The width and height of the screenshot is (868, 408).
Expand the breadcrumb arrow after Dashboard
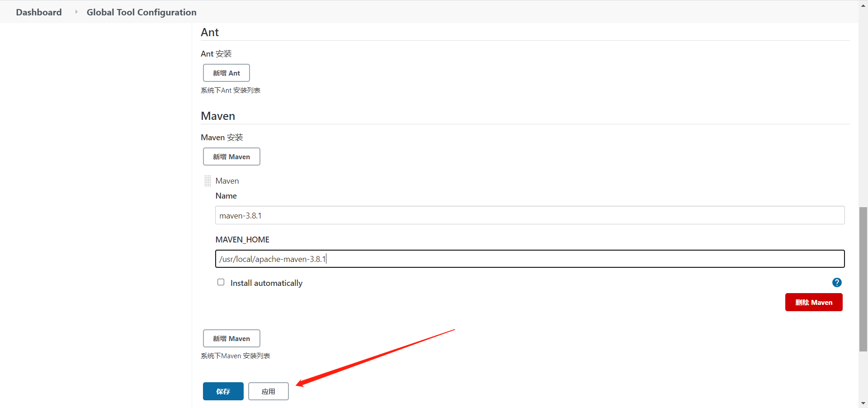76,12
